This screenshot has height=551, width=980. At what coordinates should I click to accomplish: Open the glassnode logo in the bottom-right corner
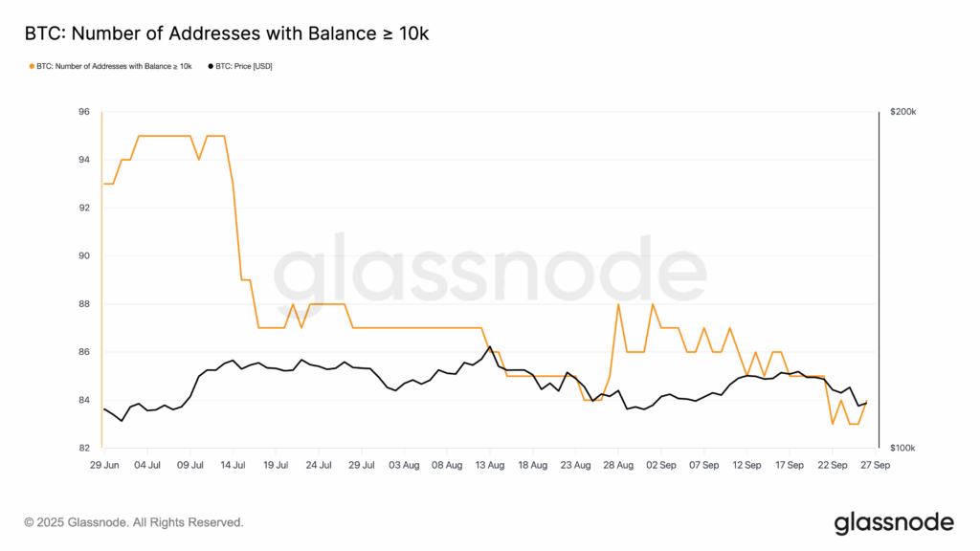(x=894, y=522)
